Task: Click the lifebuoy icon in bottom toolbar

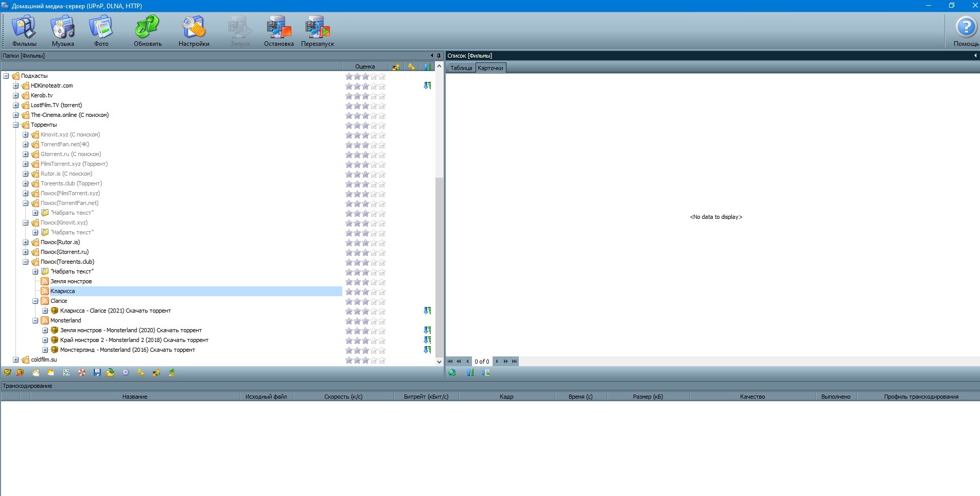Action: (x=82, y=372)
